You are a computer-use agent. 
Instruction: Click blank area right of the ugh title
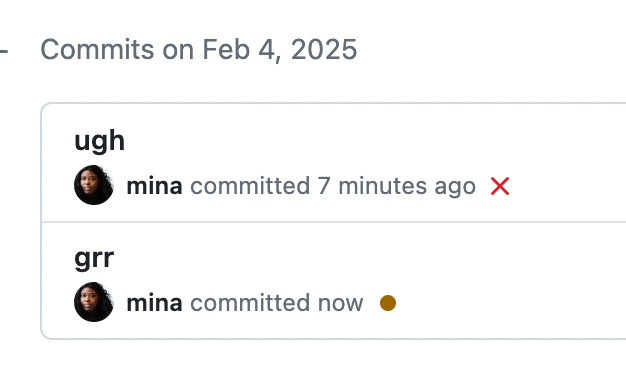point(375,141)
